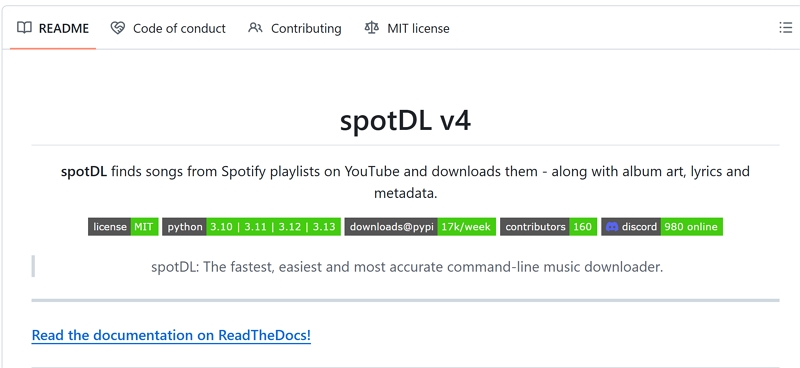
Task: Click the README book icon
Action: 24,28
